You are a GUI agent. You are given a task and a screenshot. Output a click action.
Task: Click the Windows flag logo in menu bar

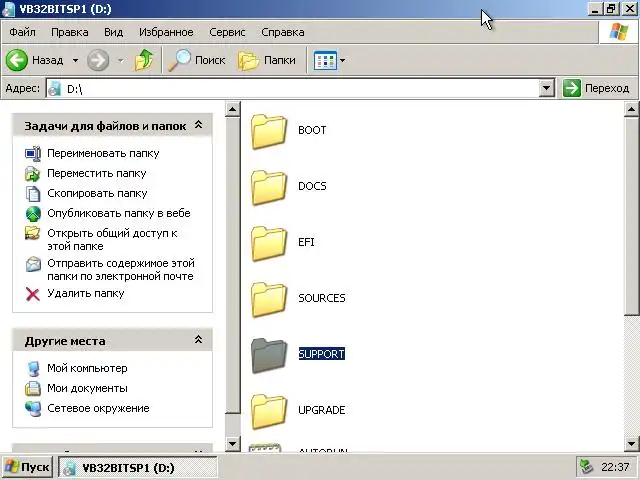tap(618, 32)
